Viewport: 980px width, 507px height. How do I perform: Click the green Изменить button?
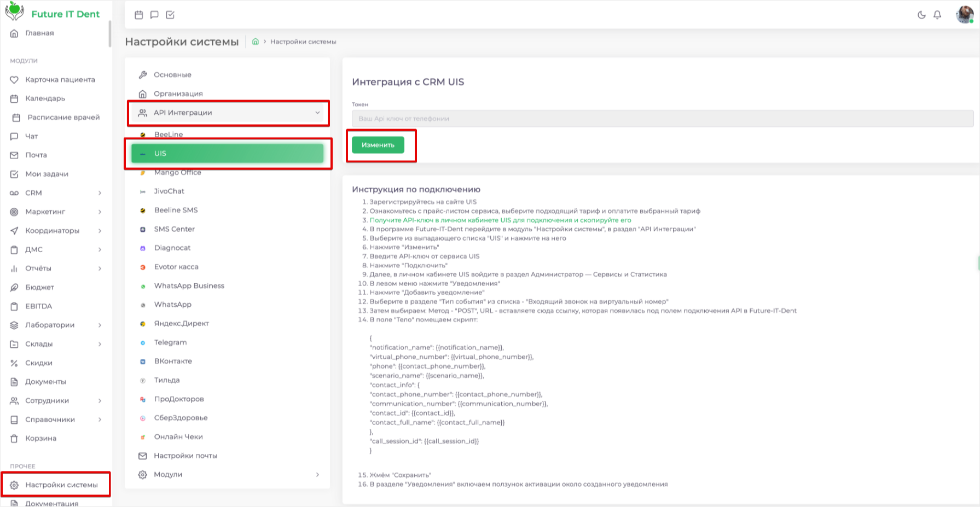[x=378, y=145]
